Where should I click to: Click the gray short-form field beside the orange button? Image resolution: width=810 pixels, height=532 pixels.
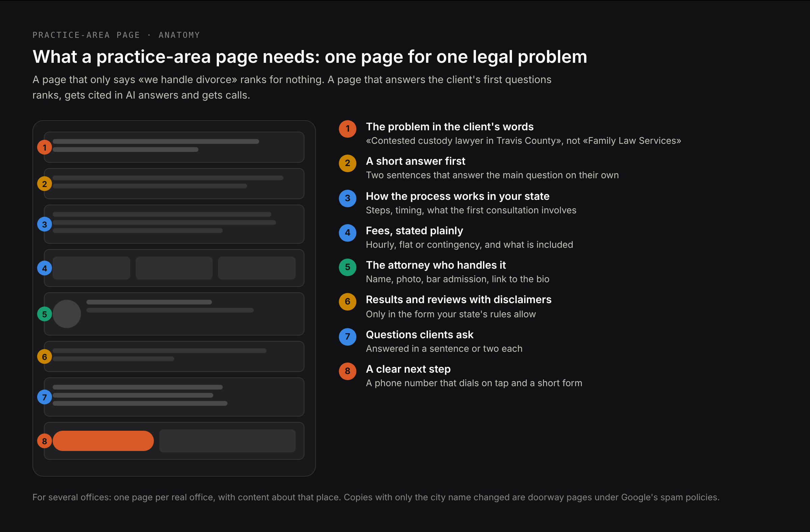tap(227, 441)
